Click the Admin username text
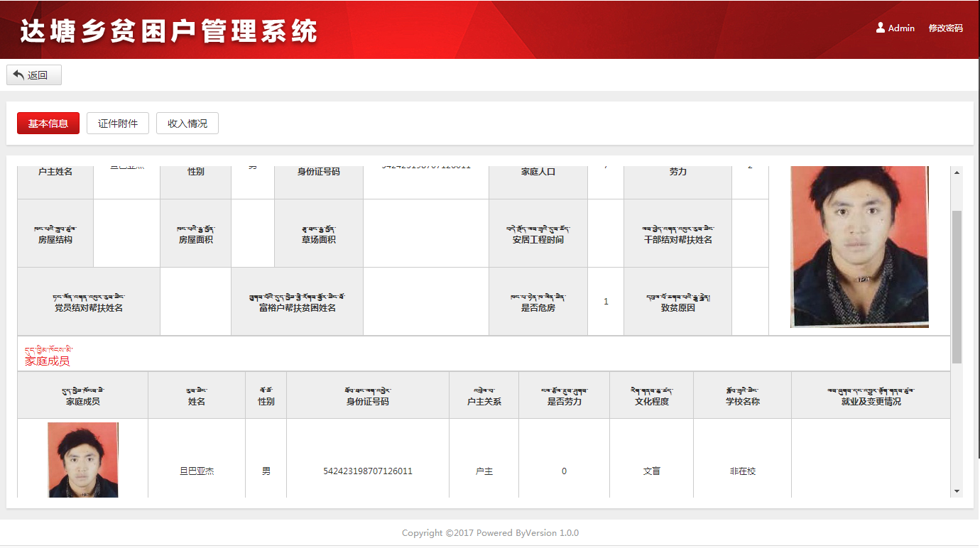The image size is (980, 548). [x=901, y=28]
